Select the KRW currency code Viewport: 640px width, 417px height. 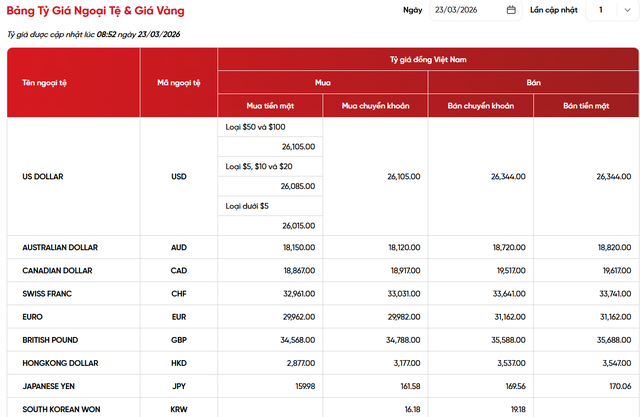(179, 409)
